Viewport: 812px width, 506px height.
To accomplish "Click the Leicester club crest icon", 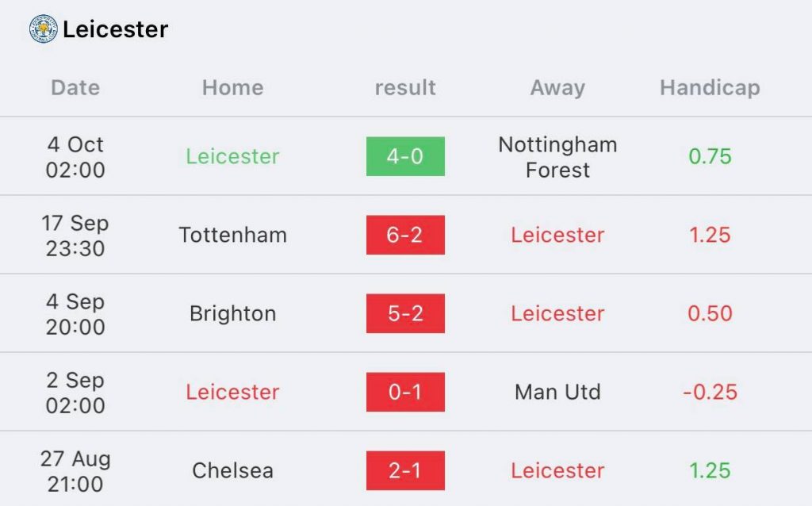I will (43, 29).
